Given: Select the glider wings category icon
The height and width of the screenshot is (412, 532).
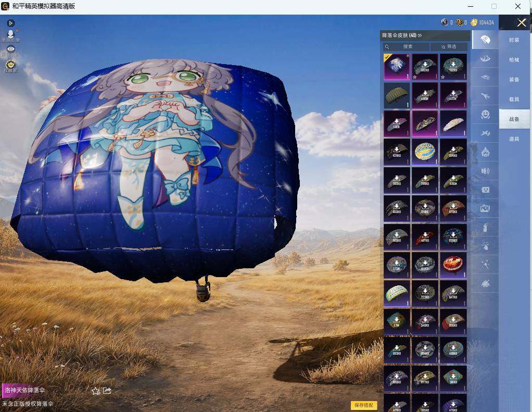Looking at the screenshot, I should pos(485,58).
